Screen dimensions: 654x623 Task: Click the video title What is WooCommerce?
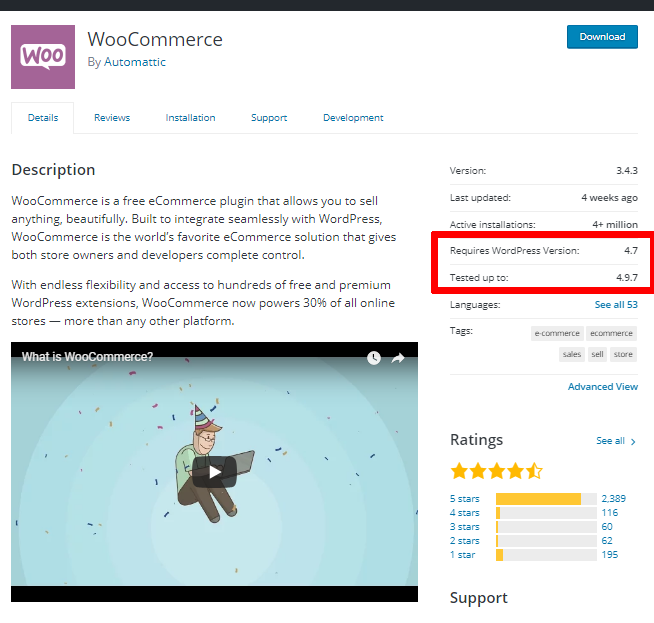click(88, 357)
